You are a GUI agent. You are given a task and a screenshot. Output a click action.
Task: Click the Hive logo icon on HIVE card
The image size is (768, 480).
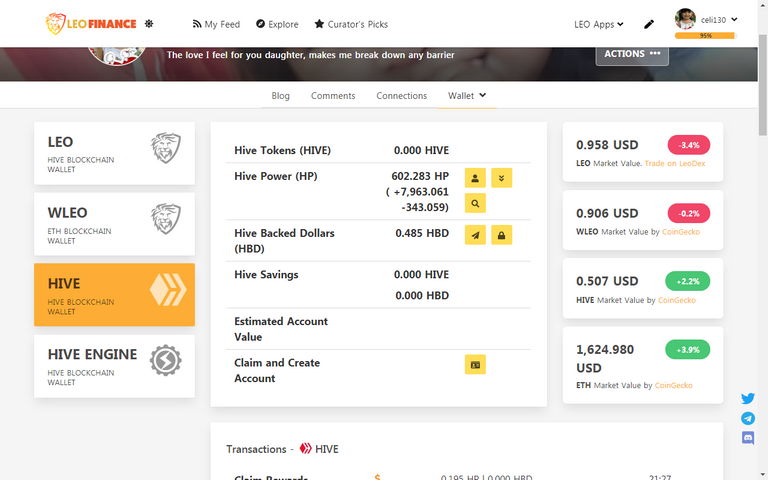[x=168, y=290]
